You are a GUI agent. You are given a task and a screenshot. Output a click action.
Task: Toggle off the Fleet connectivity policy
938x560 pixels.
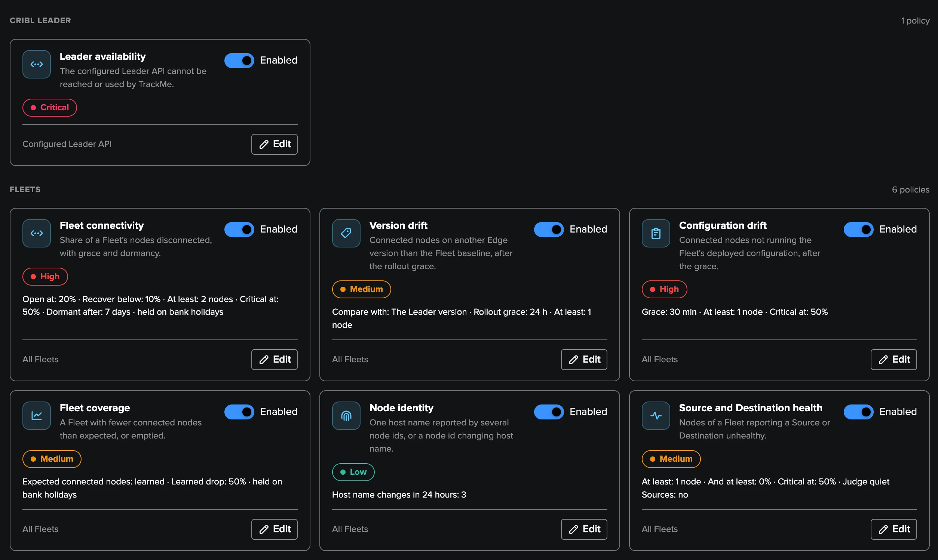click(239, 230)
